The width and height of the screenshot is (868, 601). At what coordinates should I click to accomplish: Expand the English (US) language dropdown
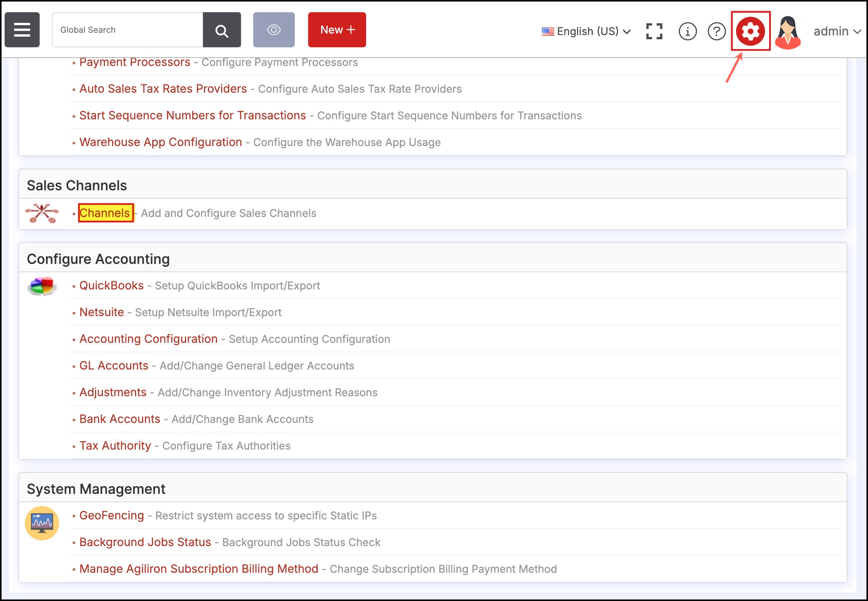coord(587,31)
